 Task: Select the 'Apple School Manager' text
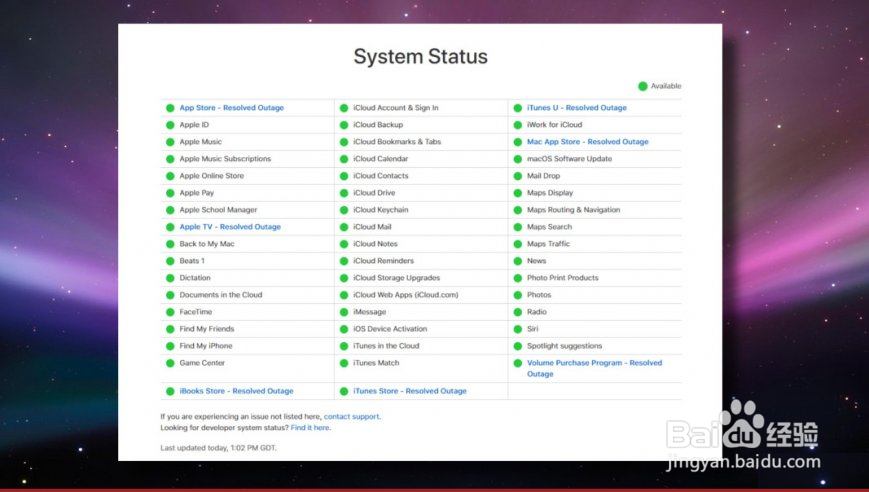[218, 210]
